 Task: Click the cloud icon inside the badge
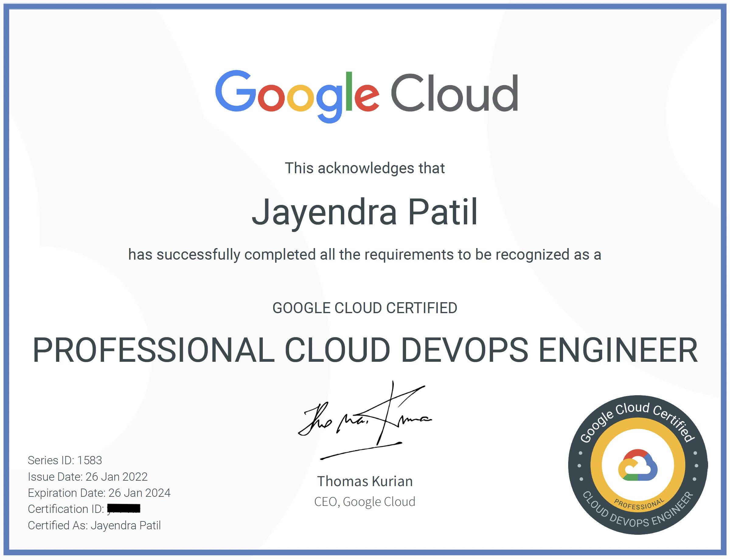[x=638, y=465]
